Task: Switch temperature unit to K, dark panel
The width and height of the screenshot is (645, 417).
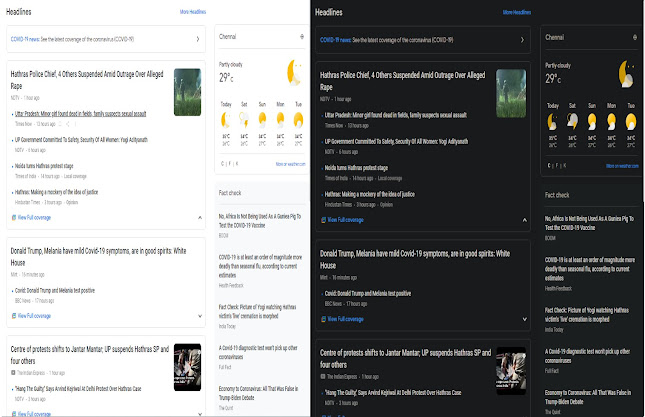Action: [x=565, y=165]
